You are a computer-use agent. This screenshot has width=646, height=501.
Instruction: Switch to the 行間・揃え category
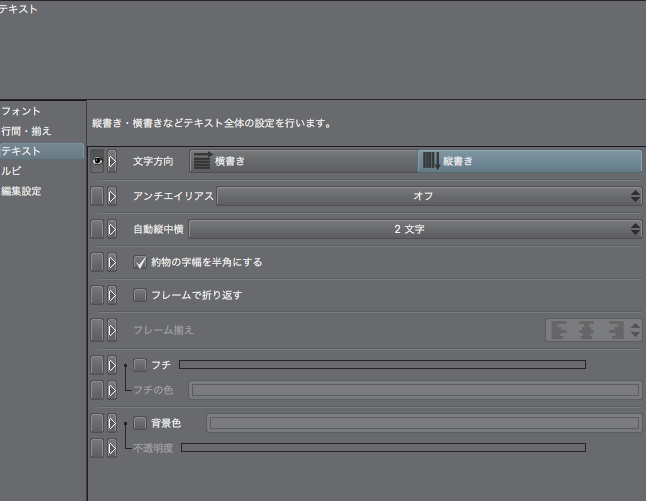(27, 131)
